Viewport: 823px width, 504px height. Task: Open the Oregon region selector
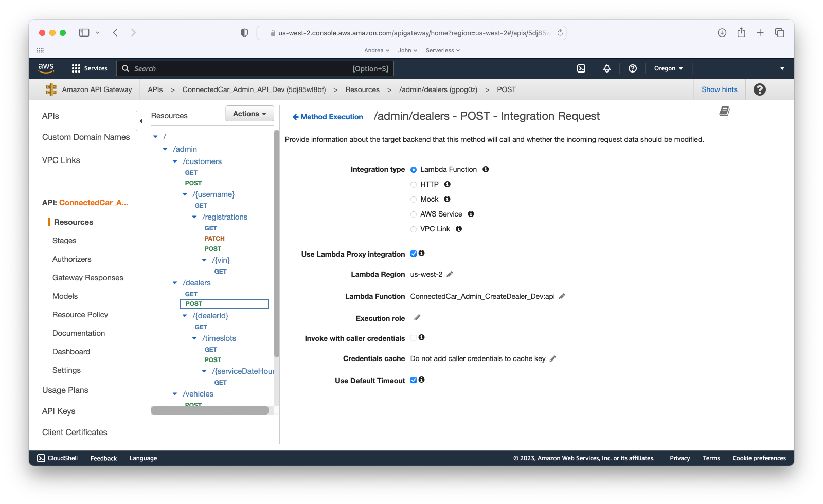669,68
